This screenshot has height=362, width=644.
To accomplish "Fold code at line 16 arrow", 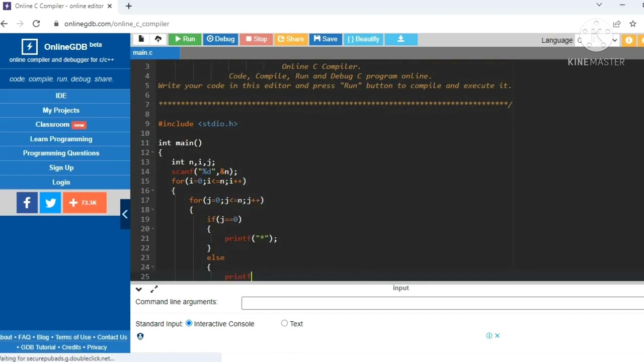I will [x=153, y=191].
